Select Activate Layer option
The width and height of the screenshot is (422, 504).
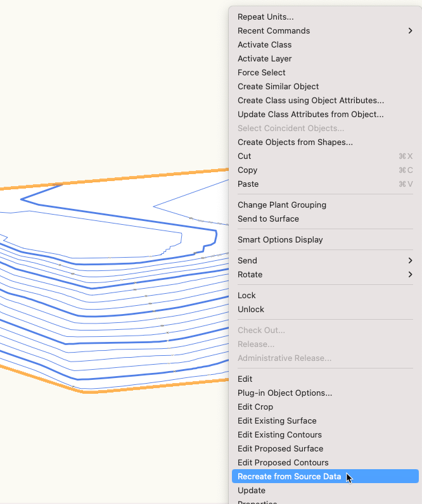coord(264,59)
